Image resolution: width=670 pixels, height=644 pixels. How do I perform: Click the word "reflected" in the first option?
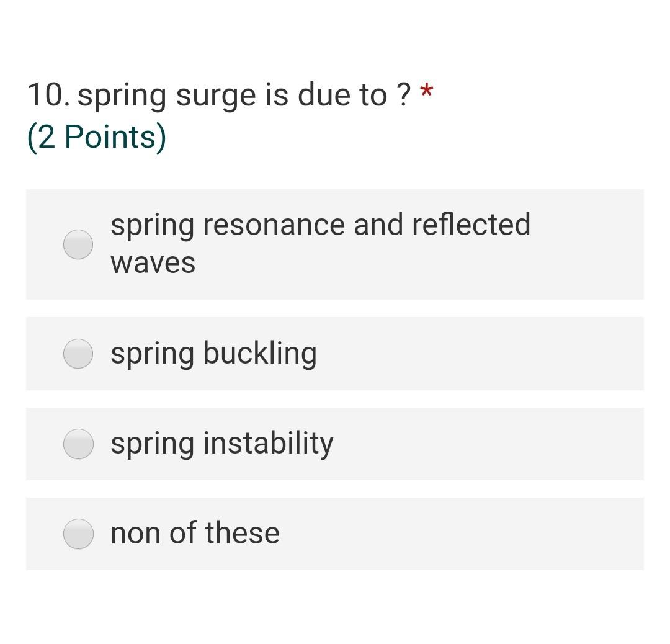tap(471, 224)
